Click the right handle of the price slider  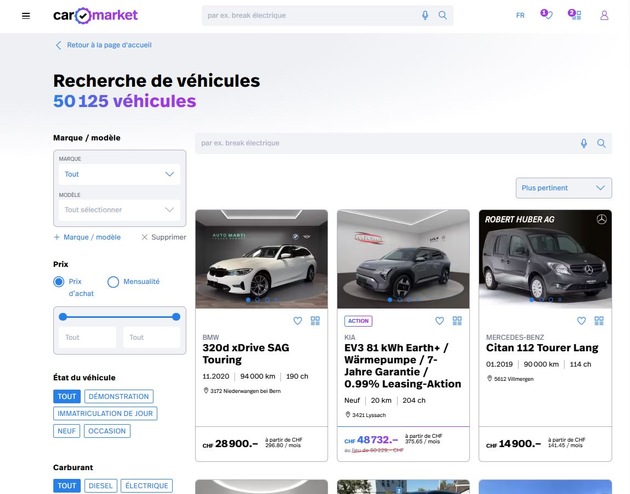tap(177, 316)
